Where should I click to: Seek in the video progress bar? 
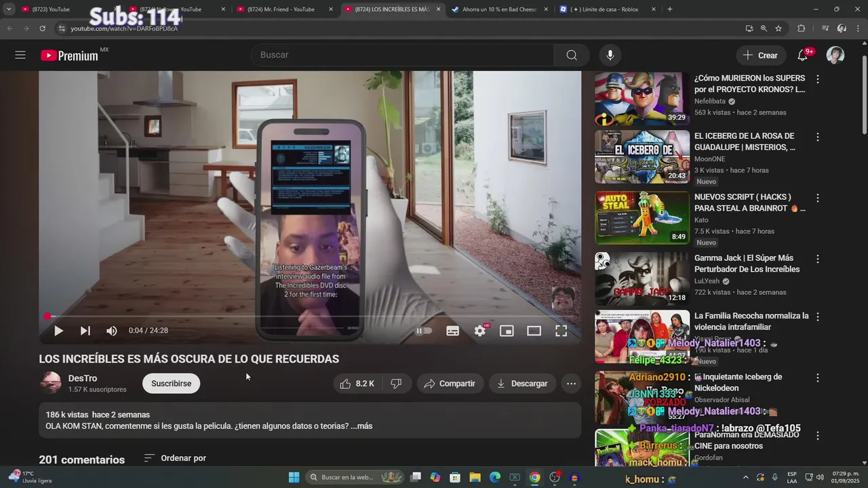[x=310, y=317]
